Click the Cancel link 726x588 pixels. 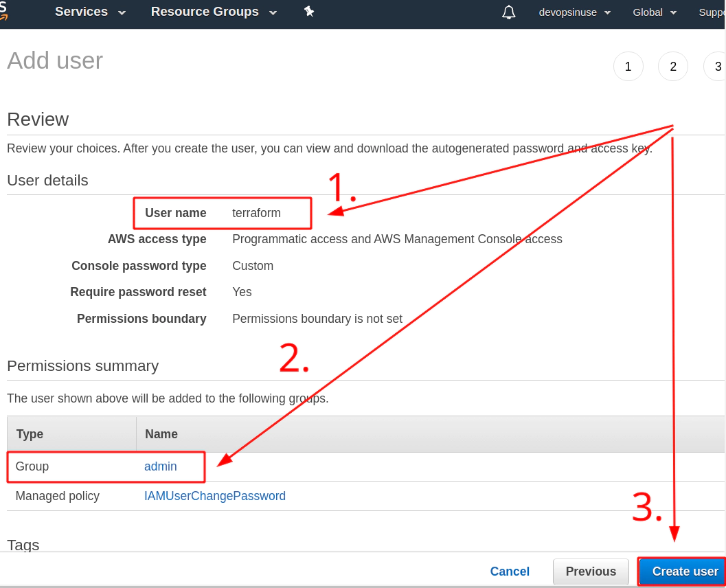(x=510, y=572)
